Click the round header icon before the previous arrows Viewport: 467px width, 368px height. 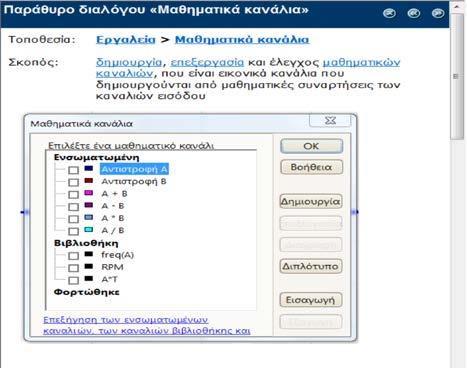point(389,13)
